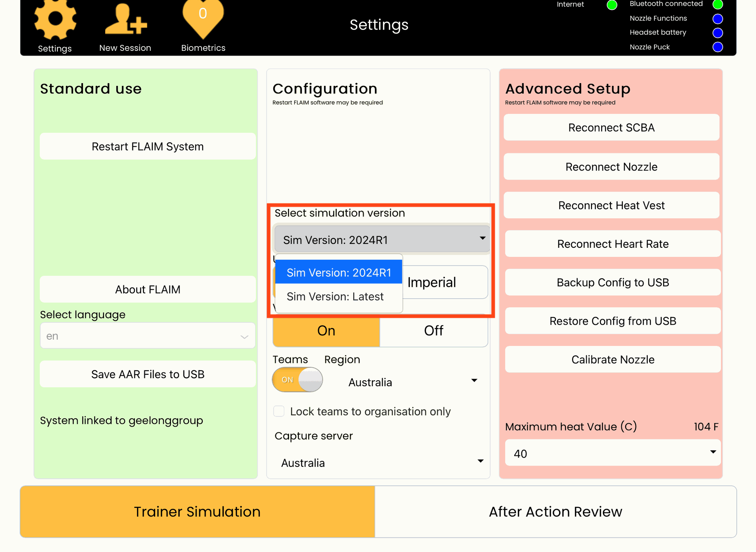
Task: Click the Bluetooth connected status dot
Action: point(717,4)
